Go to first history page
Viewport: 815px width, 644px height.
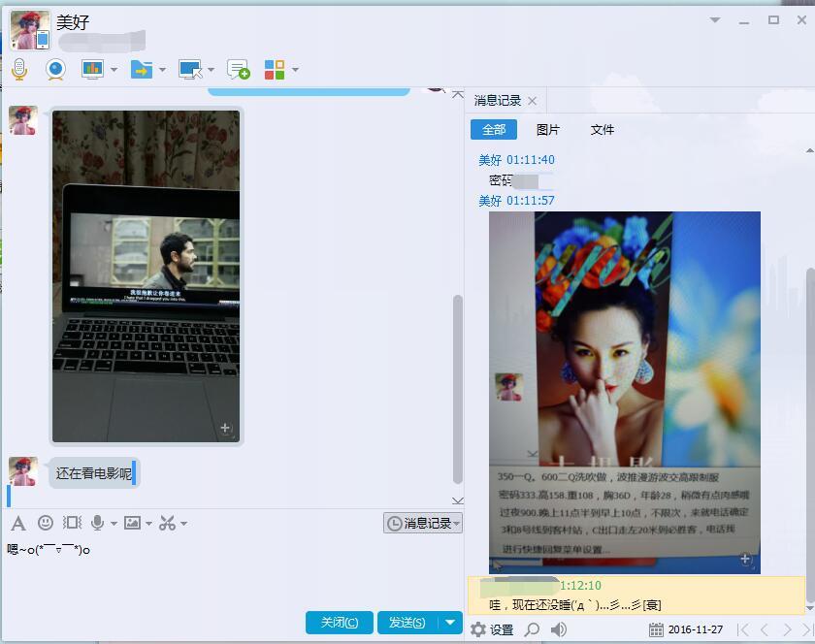tap(743, 629)
